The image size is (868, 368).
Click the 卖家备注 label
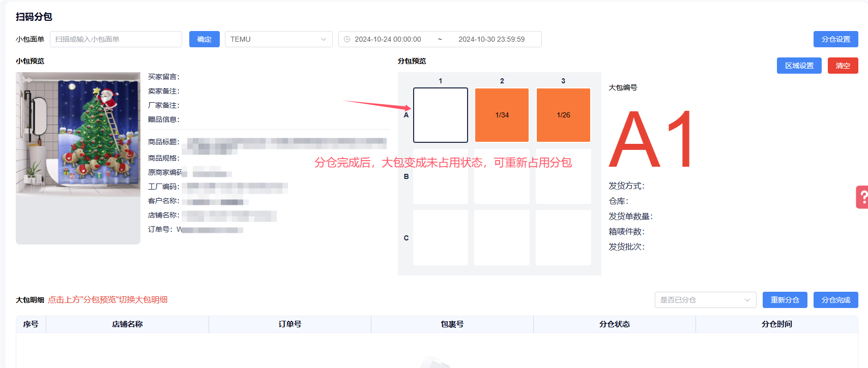click(x=164, y=91)
